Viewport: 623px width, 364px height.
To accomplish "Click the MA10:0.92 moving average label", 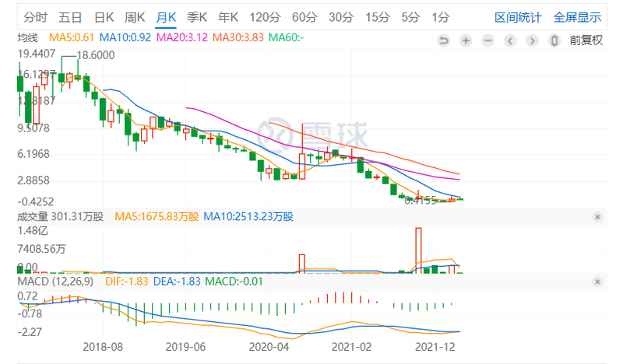I will point(125,37).
